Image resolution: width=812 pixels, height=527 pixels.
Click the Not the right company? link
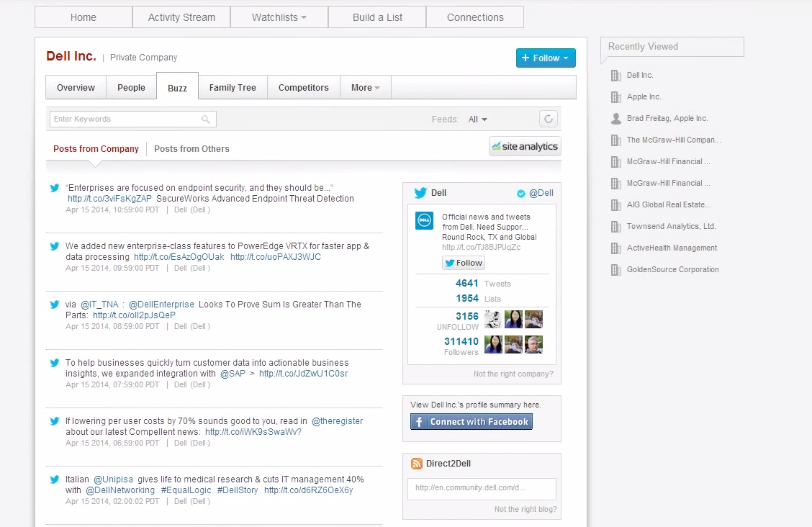pos(514,375)
